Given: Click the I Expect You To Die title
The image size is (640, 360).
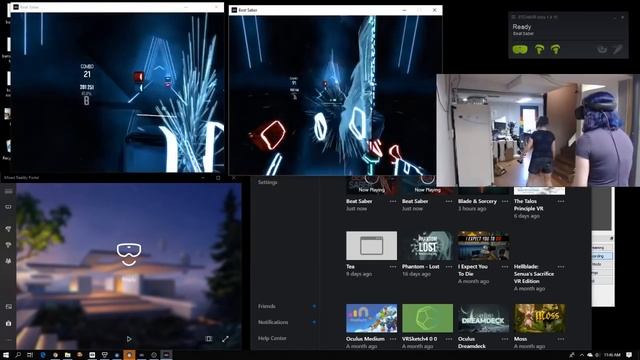Looking at the screenshot, I should point(473,270).
